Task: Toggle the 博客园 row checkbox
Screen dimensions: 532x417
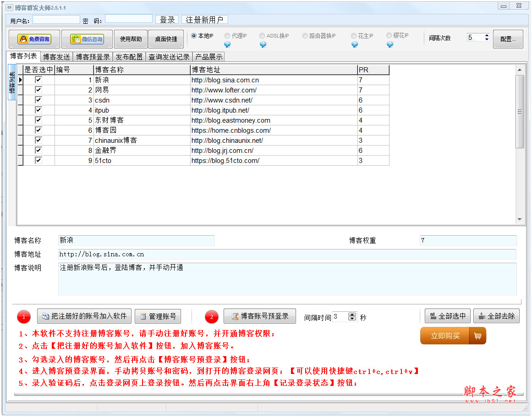Action: [x=38, y=130]
